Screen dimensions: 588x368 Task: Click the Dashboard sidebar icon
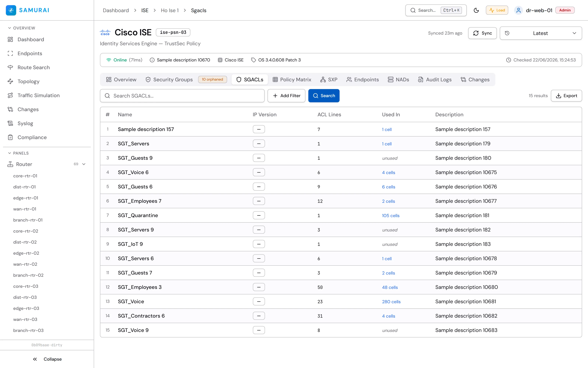tap(10, 39)
